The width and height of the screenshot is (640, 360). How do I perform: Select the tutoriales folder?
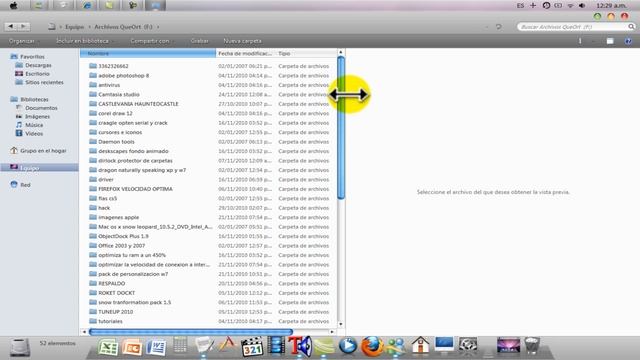pyautogui.click(x=110, y=321)
